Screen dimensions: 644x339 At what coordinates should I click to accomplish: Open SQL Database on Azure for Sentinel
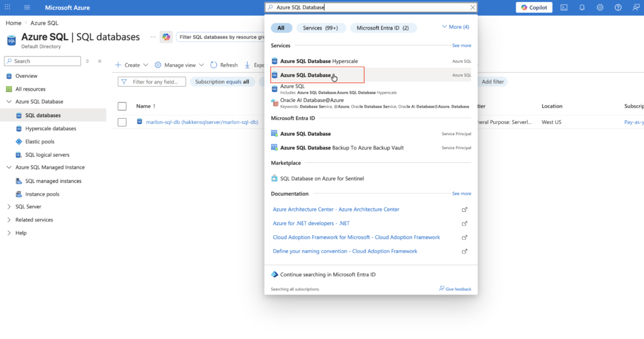371,179
